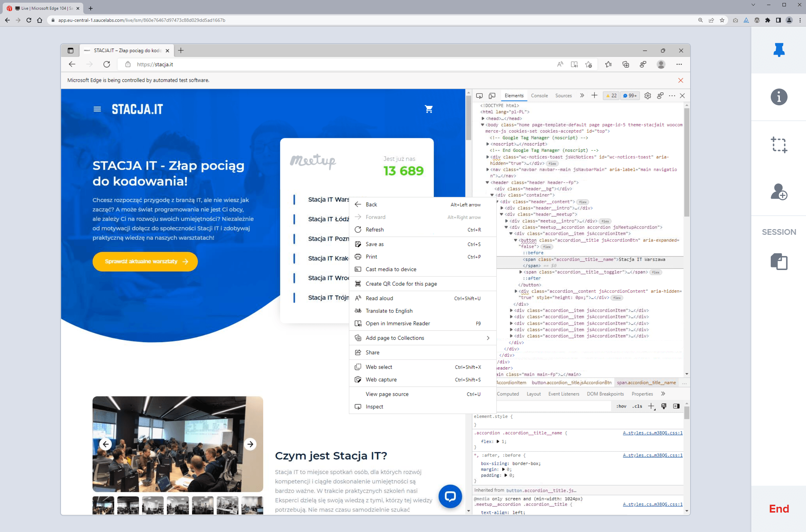The width and height of the screenshot is (806, 532).
Task: Expand the noscript node
Action: point(487,144)
